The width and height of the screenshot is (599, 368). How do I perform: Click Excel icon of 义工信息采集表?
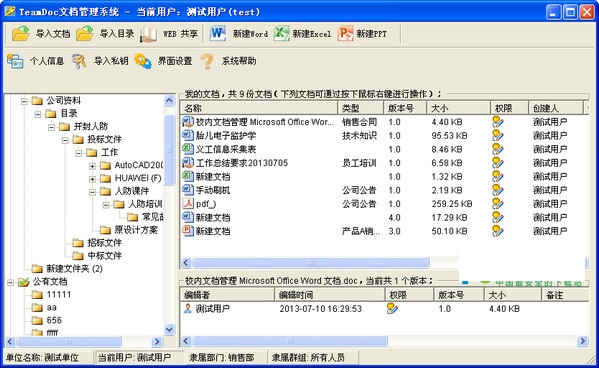tap(188, 149)
